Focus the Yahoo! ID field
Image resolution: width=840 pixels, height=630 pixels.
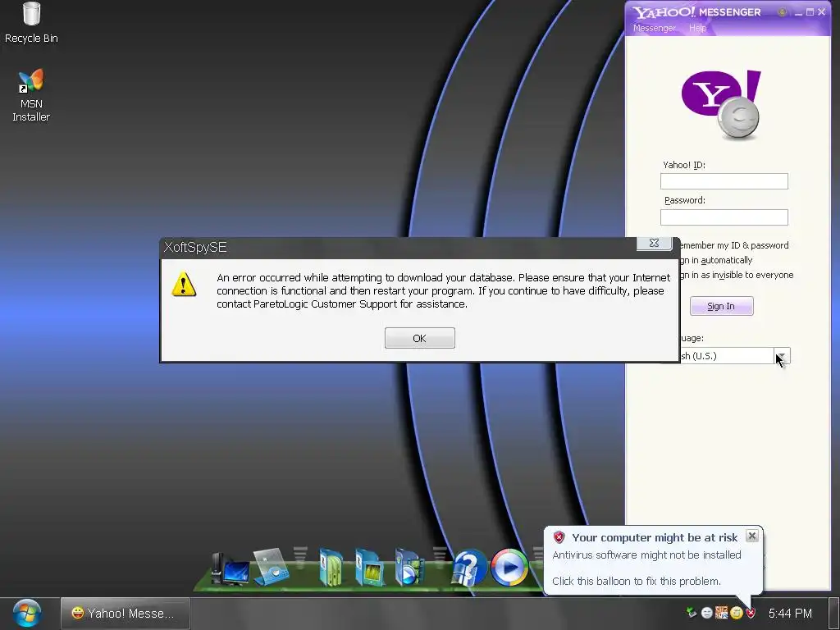pyautogui.click(x=724, y=181)
